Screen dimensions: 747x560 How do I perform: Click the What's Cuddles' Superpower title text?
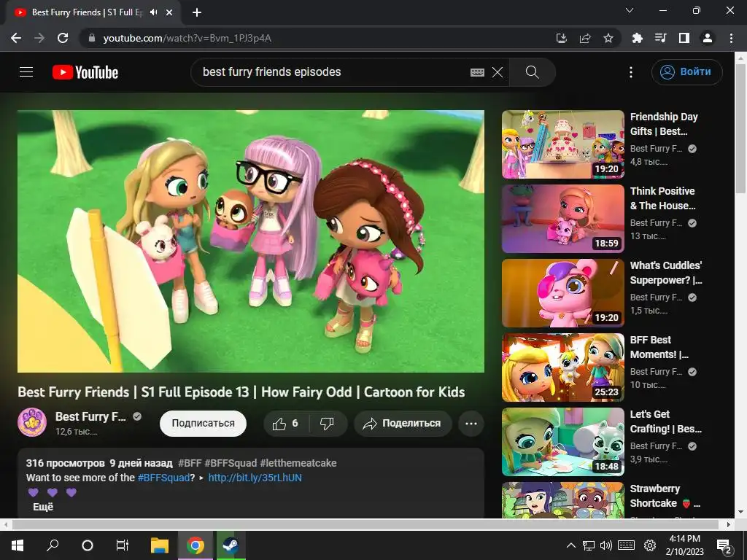click(666, 273)
